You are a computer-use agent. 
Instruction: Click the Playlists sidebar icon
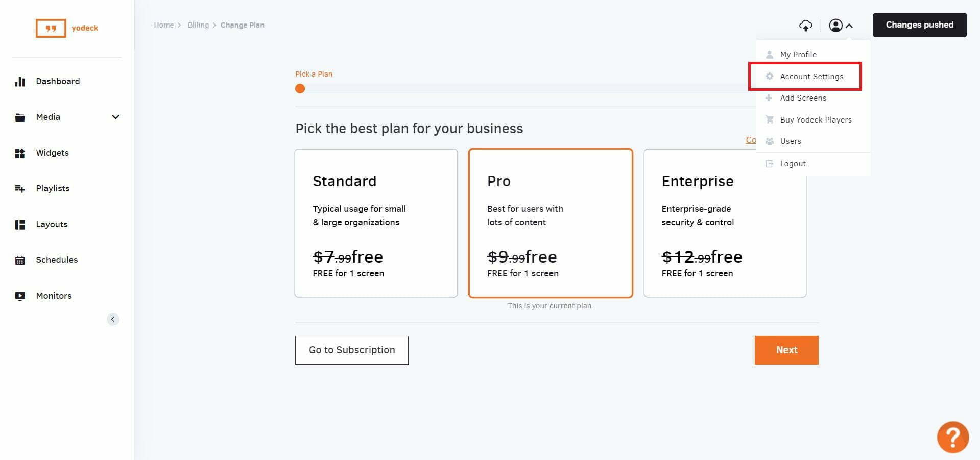(20, 189)
